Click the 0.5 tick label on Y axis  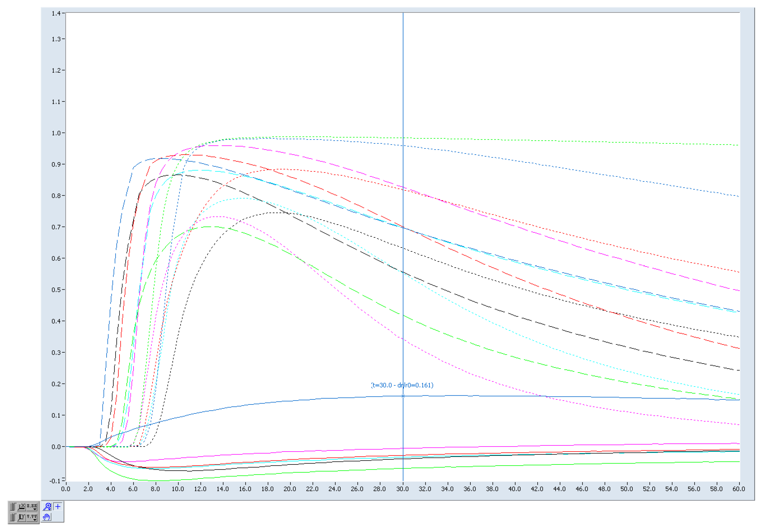pyautogui.click(x=56, y=290)
